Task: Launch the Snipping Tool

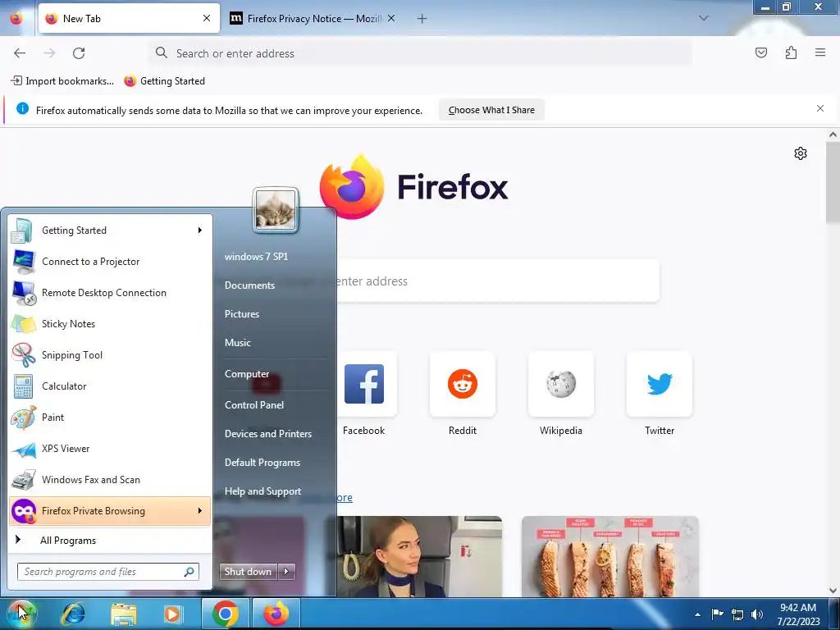Action: [110, 354]
